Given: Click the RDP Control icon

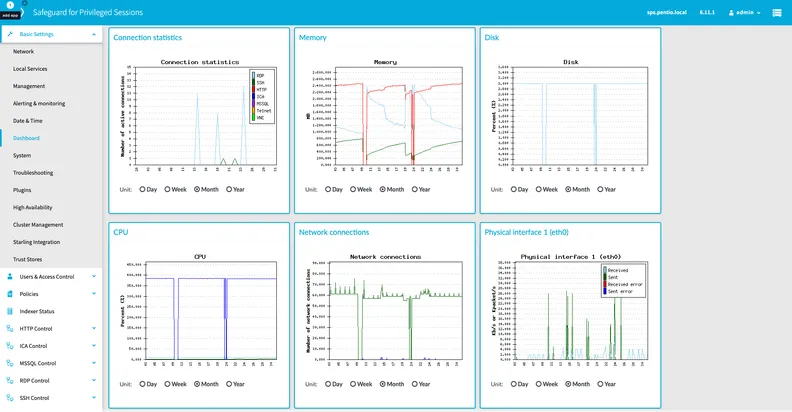Looking at the screenshot, I should point(10,380).
